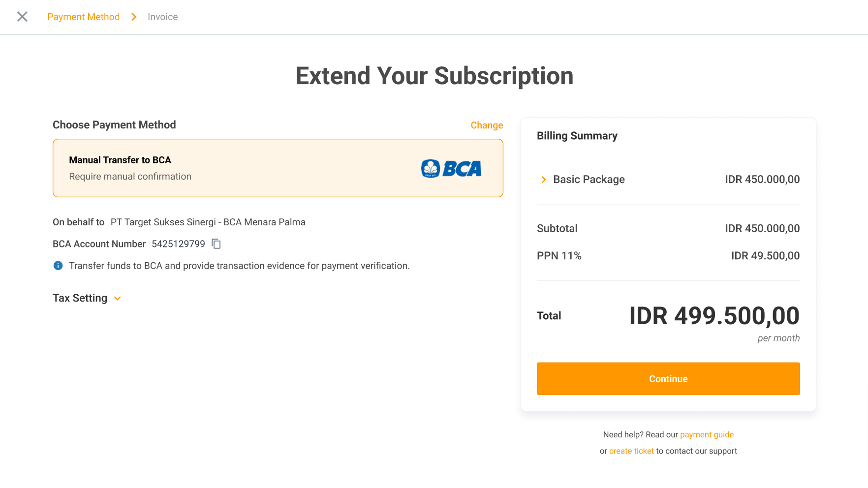Click the breadcrumb arrow after Payment Method
Image resolution: width=868 pixels, height=488 pixels.
pyautogui.click(x=134, y=17)
